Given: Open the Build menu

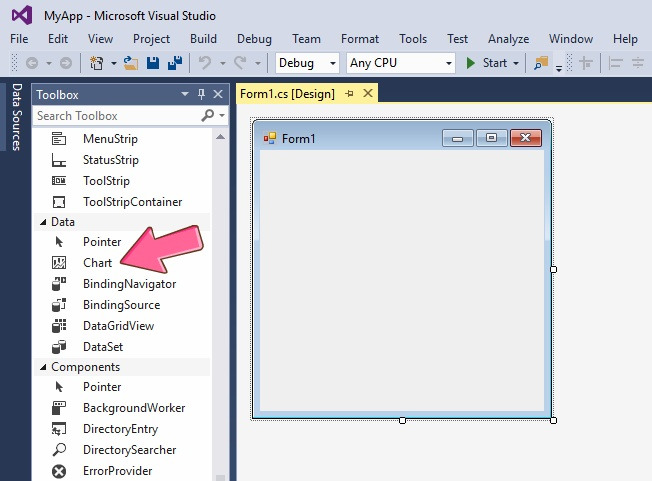Looking at the screenshot, I should coord(203,39).
